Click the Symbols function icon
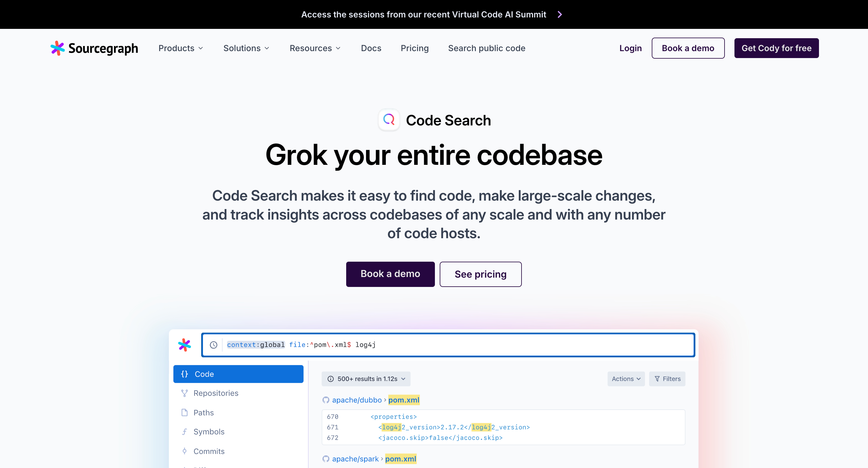This screenshot has width=868, height=468. (x=184, y=432)
